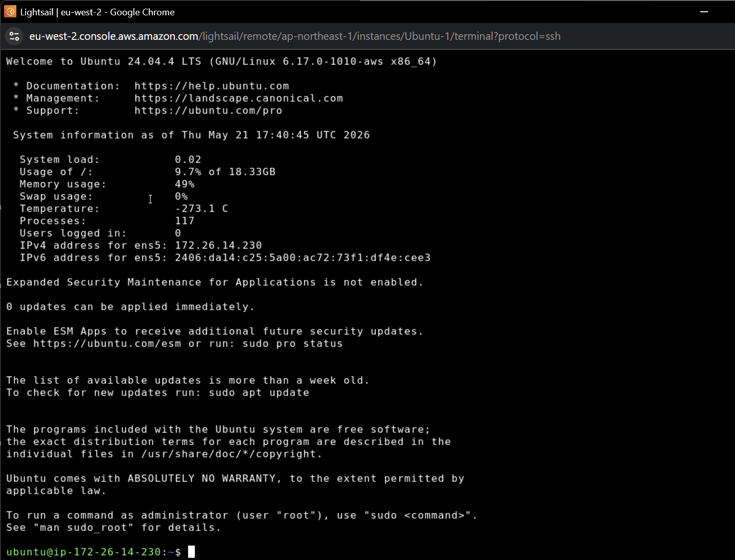
Task: Click the 'sudo apt update' command text
Action: click(x=259, y=392)
